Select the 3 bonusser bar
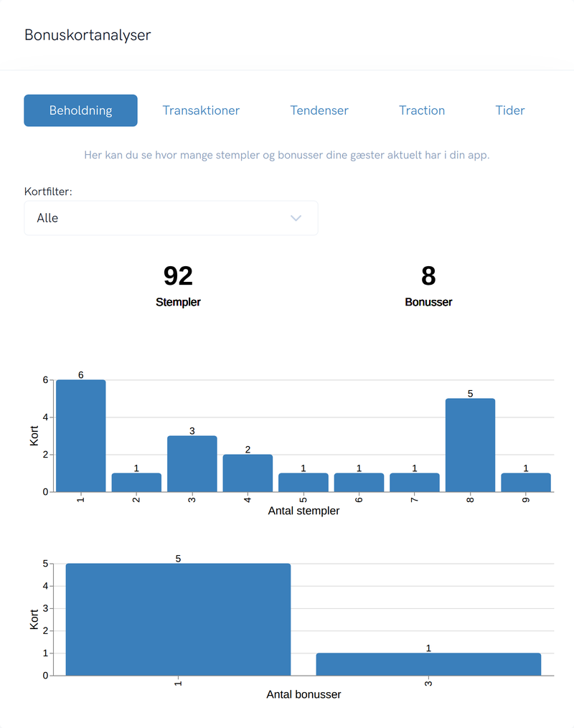The image size is (574, 728). 428,664
